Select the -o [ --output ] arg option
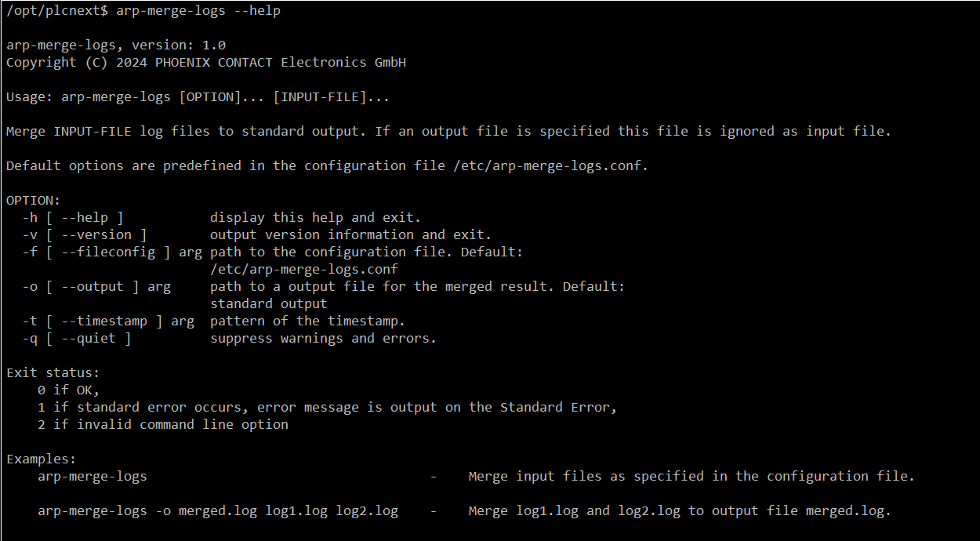 click(96, 286)
